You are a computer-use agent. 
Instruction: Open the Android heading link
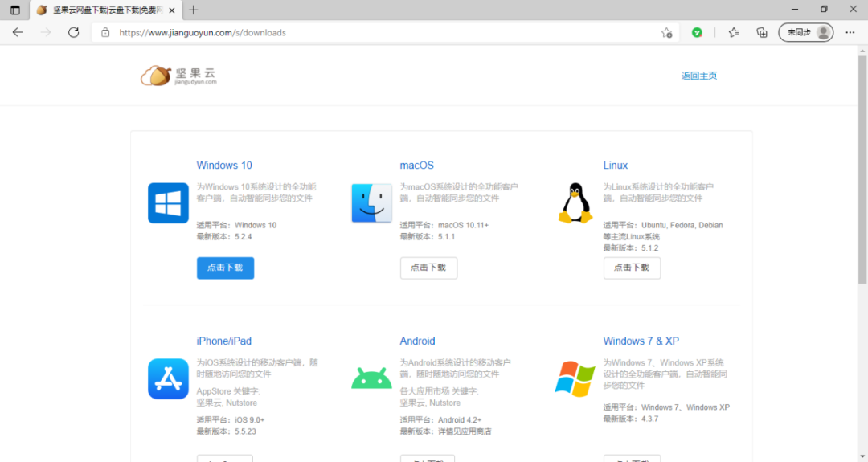click(x=417, y=341)
